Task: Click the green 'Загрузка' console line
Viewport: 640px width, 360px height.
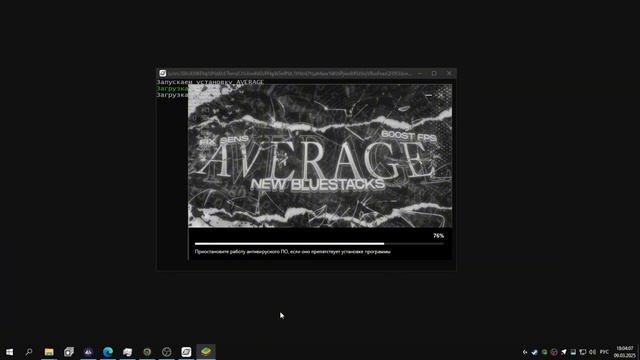Action: coord(172,89)
